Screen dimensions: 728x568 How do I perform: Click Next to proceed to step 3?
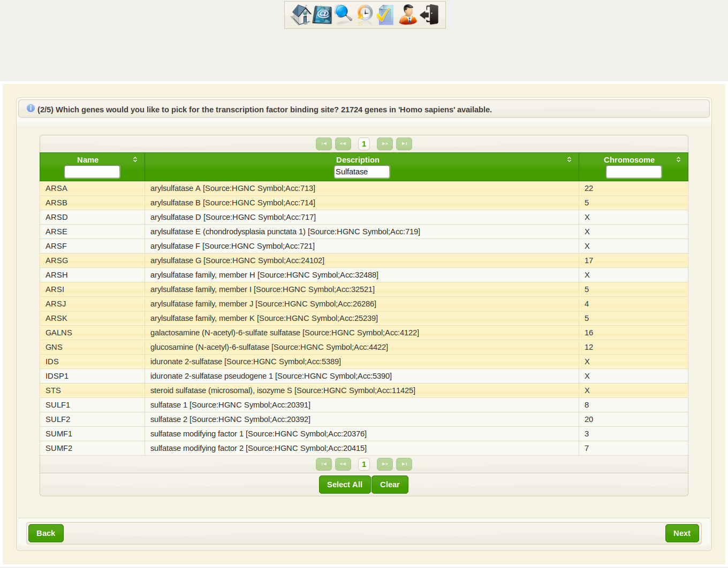(682, 533)
